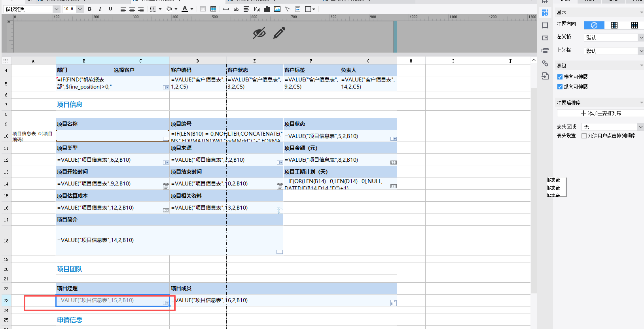644x329 pixels.
Task: Select the selected 项目经理 formula cell B23
Action: 113,301
